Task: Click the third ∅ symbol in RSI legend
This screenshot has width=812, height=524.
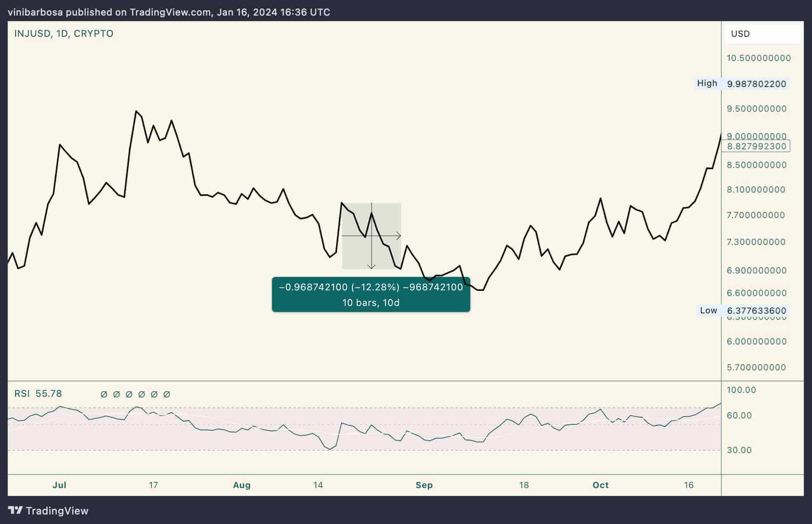Action: (x=129, y=394)
